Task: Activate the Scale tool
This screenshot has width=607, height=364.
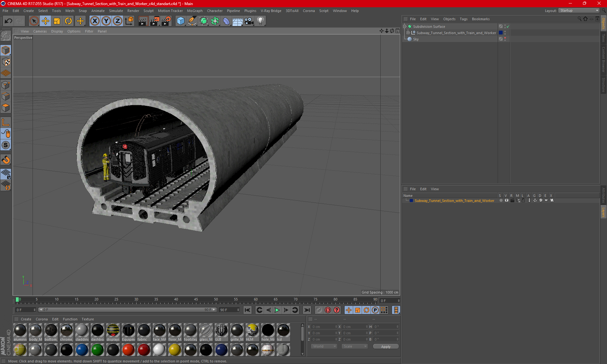Action: pyautogui.click(x=57, y=21)
